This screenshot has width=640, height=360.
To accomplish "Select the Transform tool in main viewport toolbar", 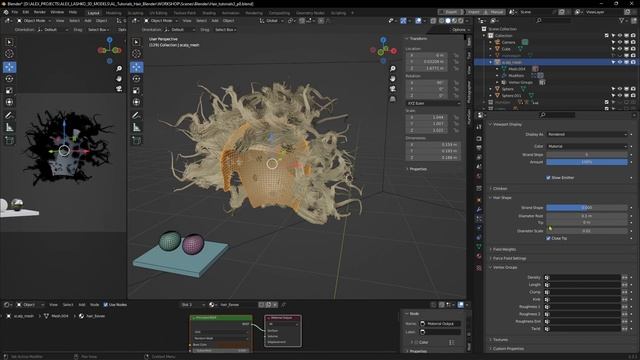I will (x=136, y=102).
